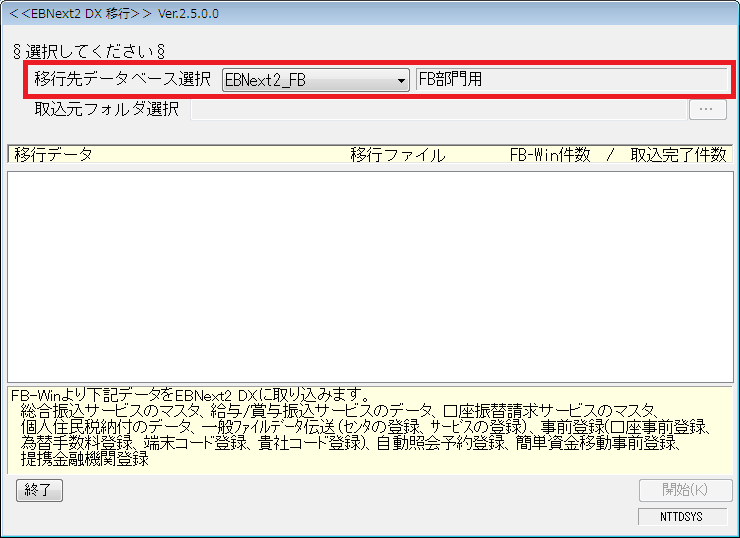Click the empty migration data list area
The width and height of the screenshot is (740, 538).
pos(370,277)
